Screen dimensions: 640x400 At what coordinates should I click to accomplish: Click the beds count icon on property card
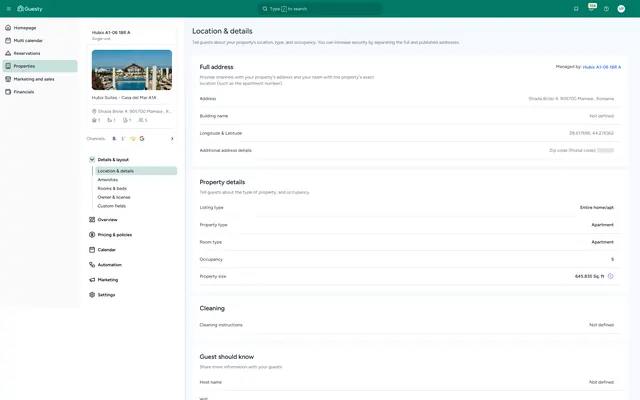coord(109,120)
